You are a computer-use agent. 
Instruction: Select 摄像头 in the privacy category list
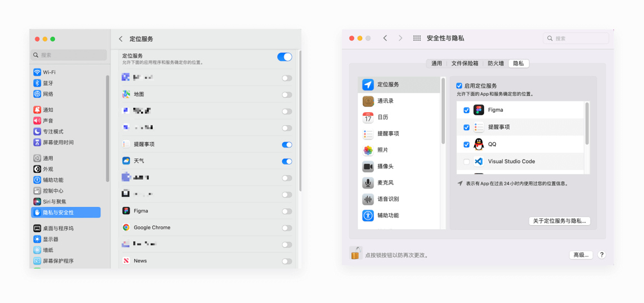pos(399,166)
